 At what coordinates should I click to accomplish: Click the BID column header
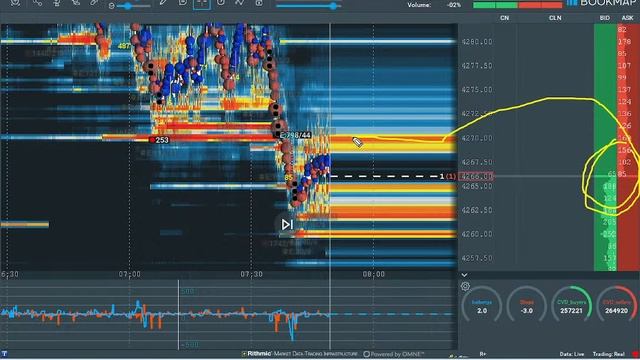(x=604, y=18)
